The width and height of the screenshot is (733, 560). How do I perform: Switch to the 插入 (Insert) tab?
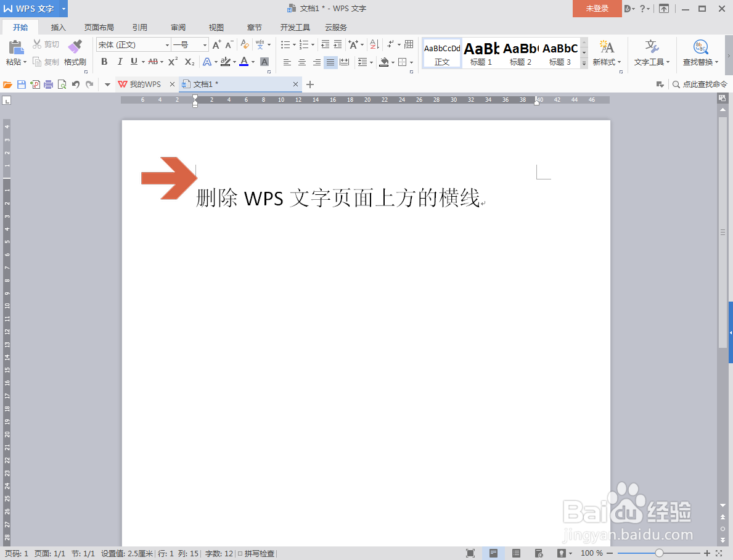pyautogui.click(x=58, y=28)
